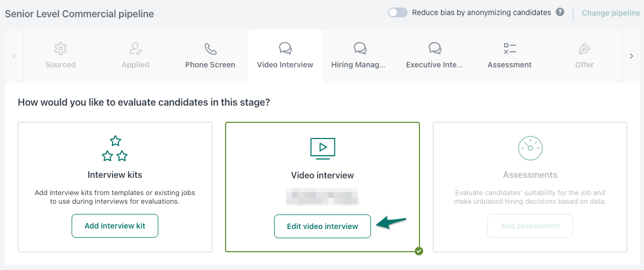Click the Assessment checklist icon

tap(509, 49)
